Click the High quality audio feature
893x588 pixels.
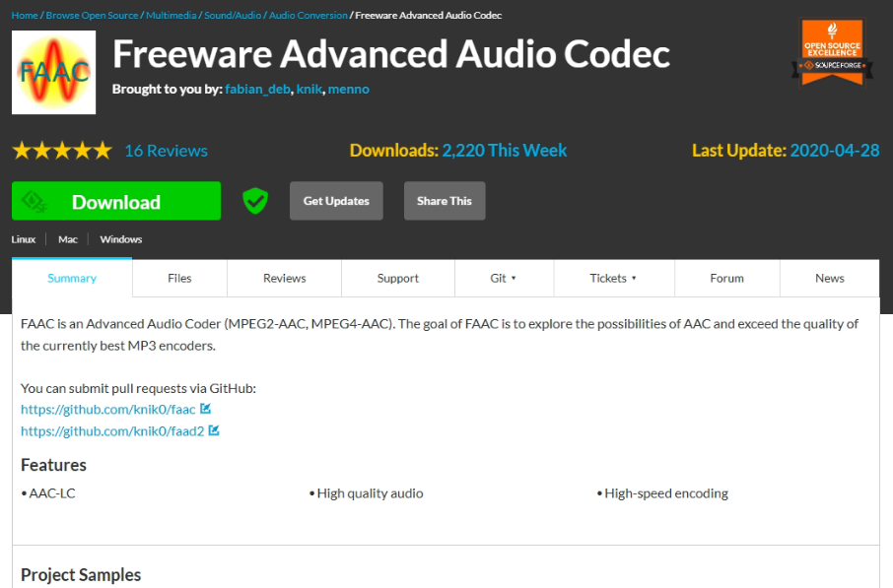[371, 493]
